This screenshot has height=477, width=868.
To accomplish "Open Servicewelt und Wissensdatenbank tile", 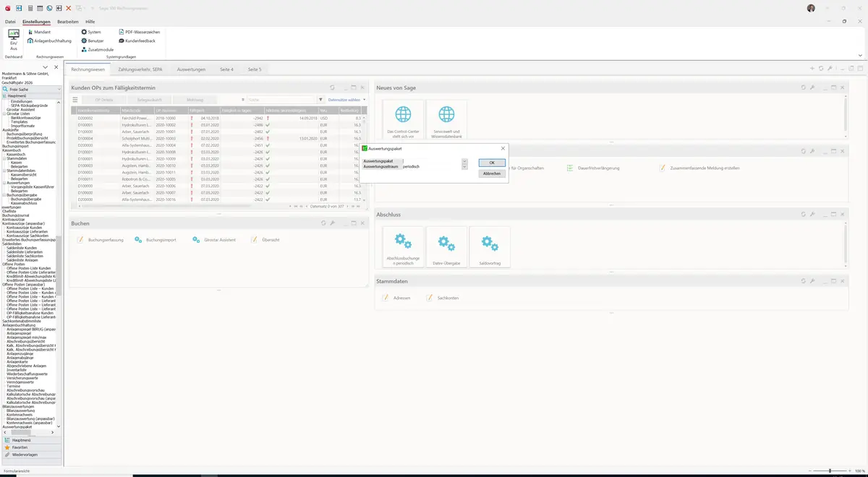I will [446, 120].
